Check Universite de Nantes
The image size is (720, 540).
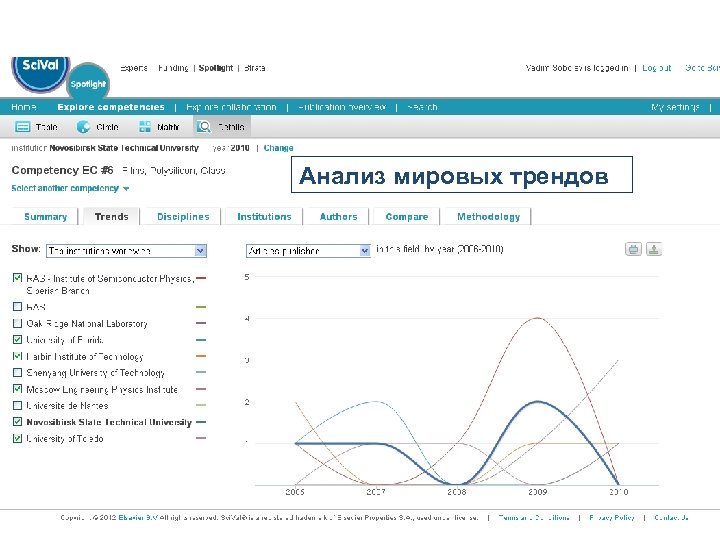coord(17,405)
